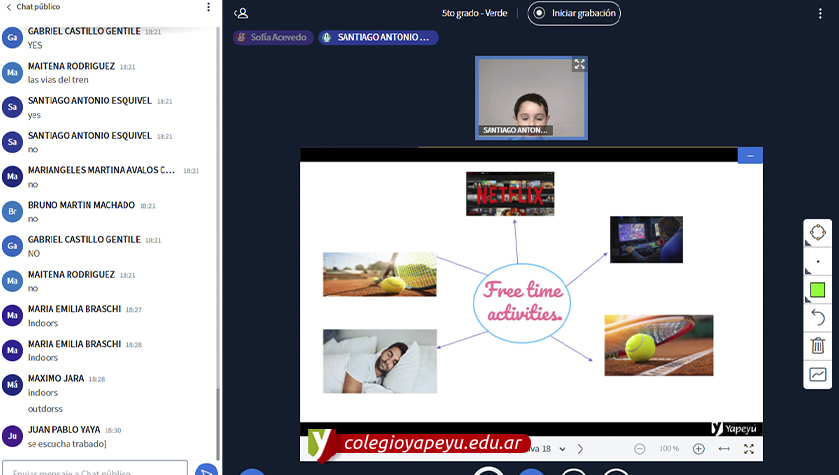This screenshot has width=839, height=475.
Task: Zoom out of the presentation slide
Action: pos(640,449)
